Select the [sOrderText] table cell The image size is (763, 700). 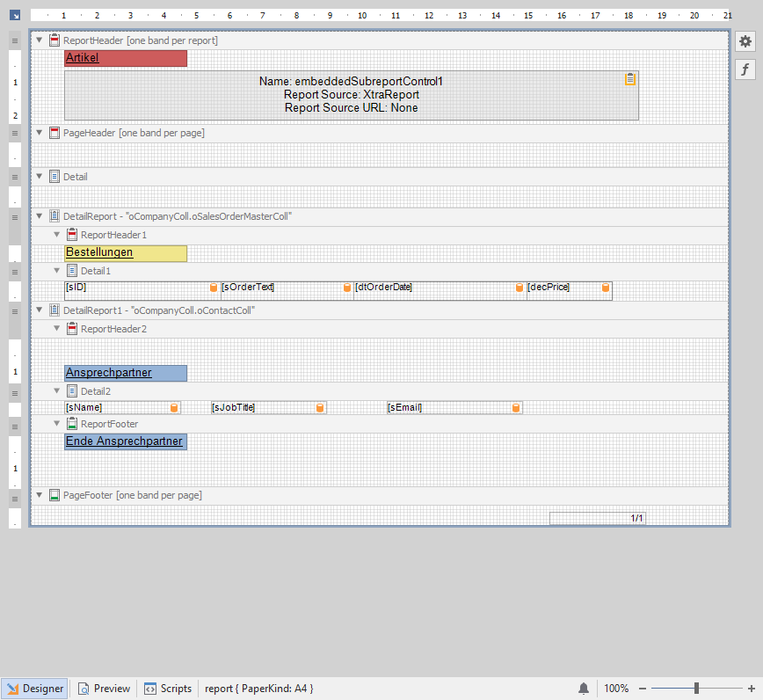(x=287, y=290)
